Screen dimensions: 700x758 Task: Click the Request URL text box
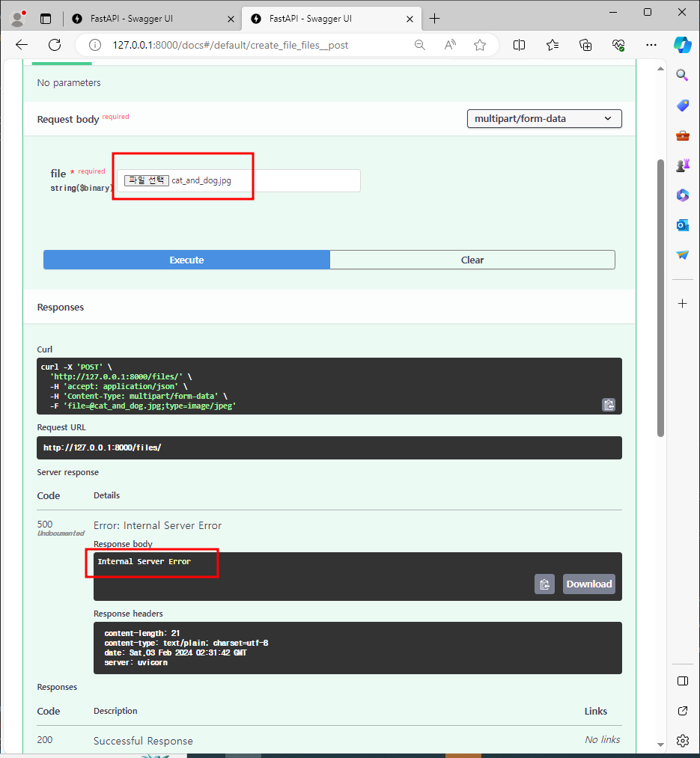[329, 447]
